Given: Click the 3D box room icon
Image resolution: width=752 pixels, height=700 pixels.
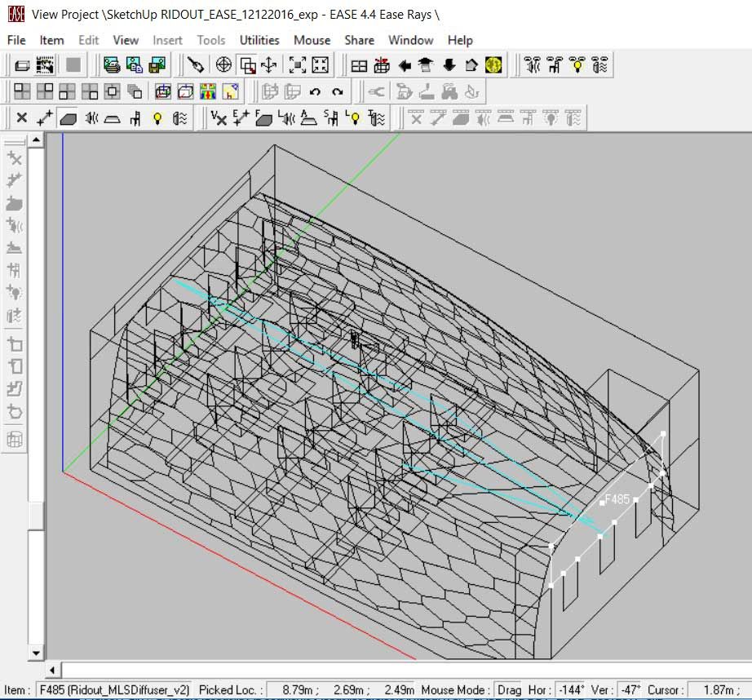Looking at the screenshot, I should (x=22, y=64).
